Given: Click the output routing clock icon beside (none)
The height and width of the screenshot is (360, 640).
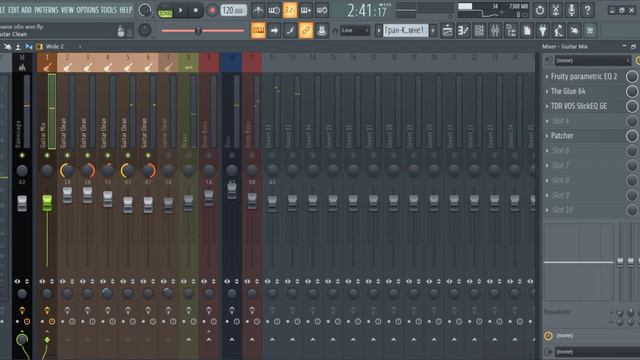Looking at the screenshot, I should (548, 336).
